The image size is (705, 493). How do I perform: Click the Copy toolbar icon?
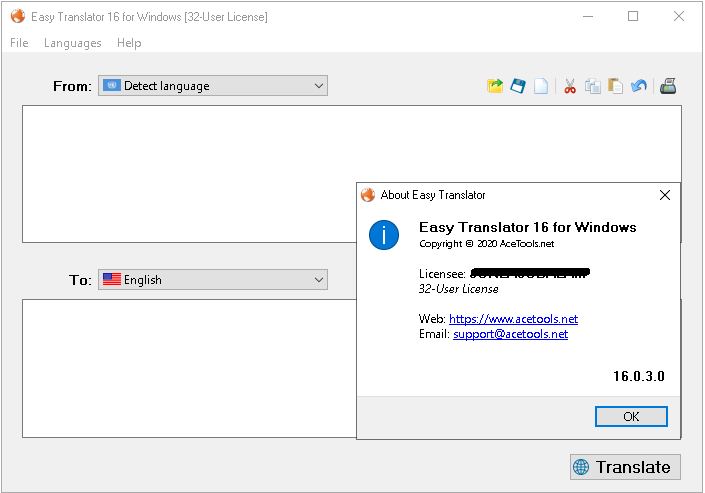[x=593, y=86]
